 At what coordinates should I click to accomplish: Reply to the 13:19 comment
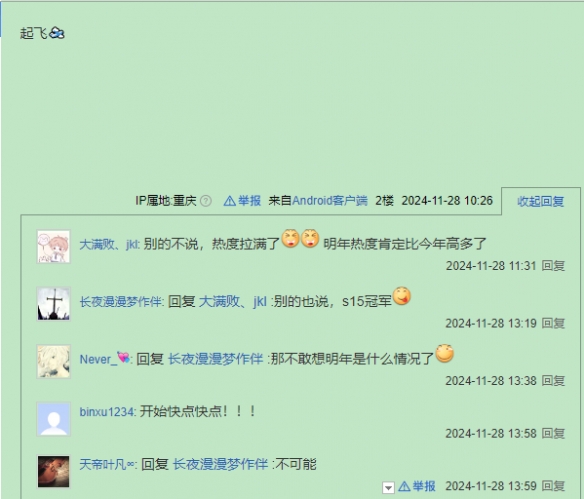553,323
